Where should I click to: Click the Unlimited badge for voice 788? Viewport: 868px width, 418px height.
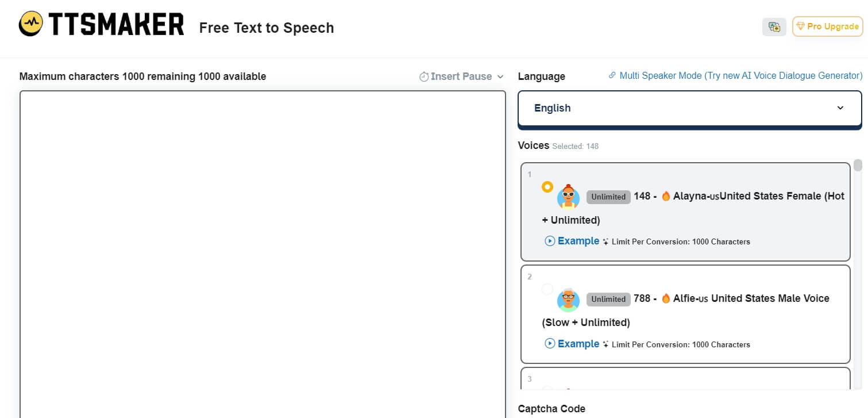(608, 299)
